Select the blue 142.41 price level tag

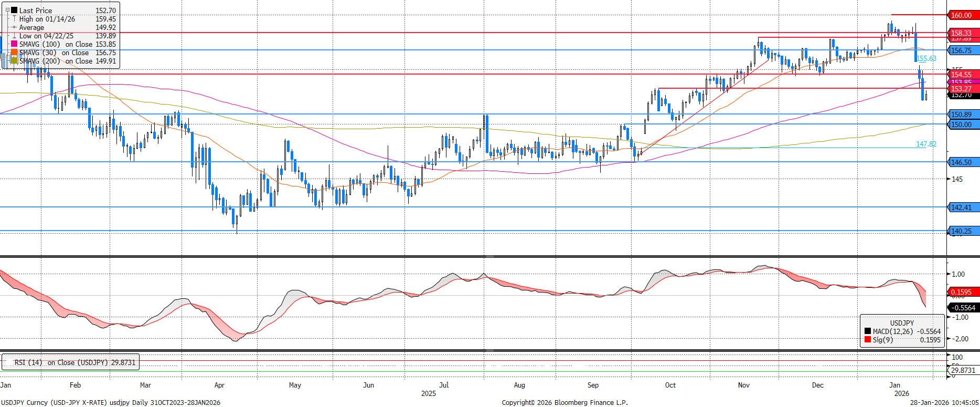tap(963, 207)
